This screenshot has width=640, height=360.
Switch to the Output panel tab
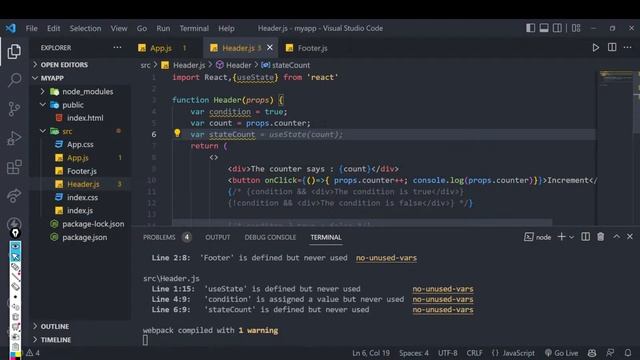click(218, 237)
